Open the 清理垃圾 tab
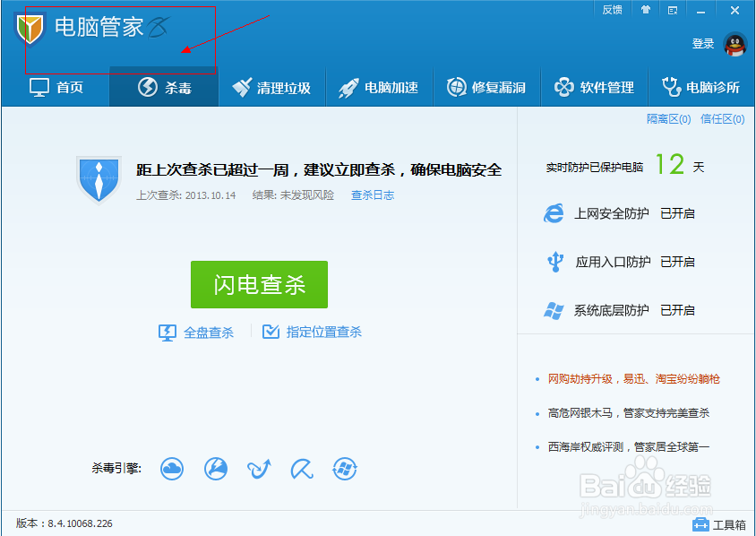This screenshot has width=756, height=536. pyautogui.click(x=271, y=87)
